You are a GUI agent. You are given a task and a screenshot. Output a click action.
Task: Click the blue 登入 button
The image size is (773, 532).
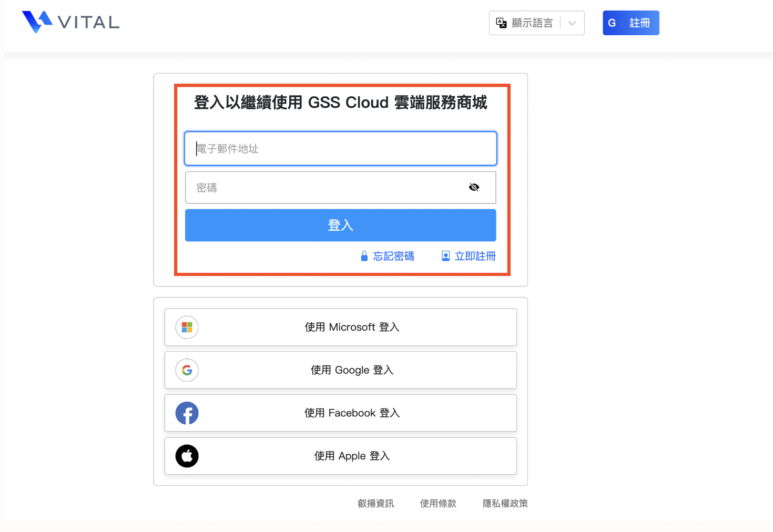pos(341,226)
